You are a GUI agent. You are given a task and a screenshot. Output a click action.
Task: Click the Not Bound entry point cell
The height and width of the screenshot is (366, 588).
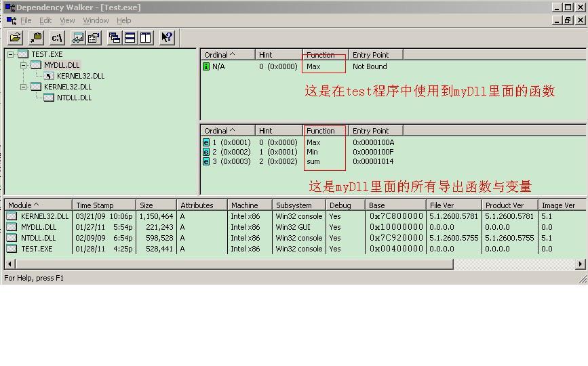pyautogui.click(x=370, y=66)
